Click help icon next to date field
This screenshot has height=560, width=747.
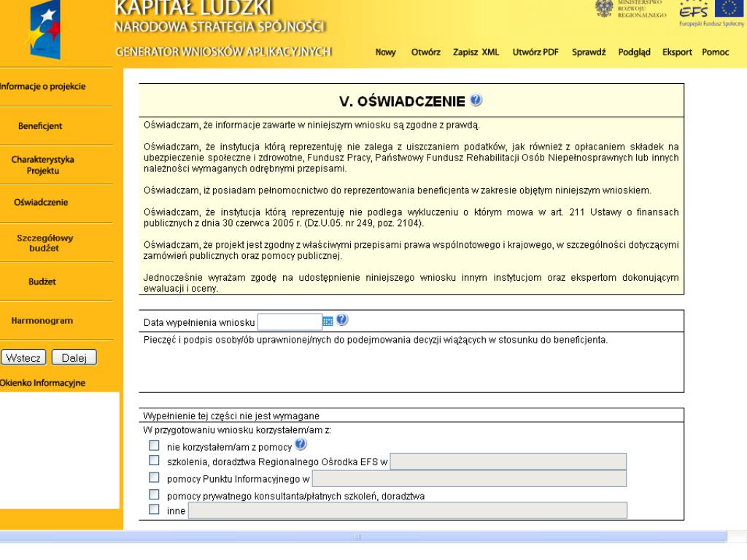tap(342, 319)
